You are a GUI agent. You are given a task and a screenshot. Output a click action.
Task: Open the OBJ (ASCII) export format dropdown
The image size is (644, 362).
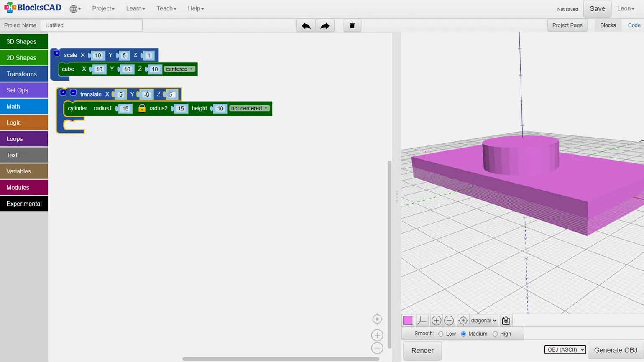565,350
